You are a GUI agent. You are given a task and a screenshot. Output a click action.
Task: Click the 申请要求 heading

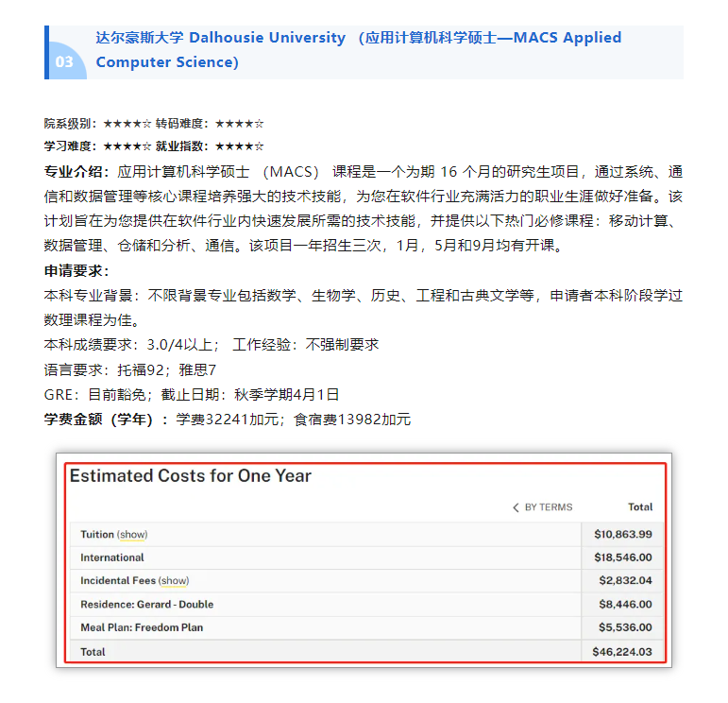[76, 271]
